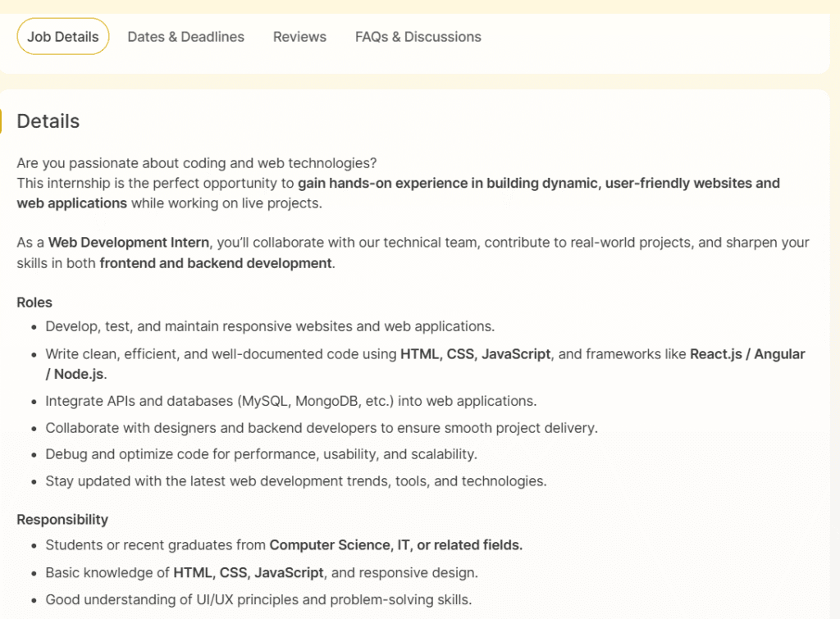840x619 pixels.
Task: Click the bullet about collaborating with designers
Action: click(321, 427)
